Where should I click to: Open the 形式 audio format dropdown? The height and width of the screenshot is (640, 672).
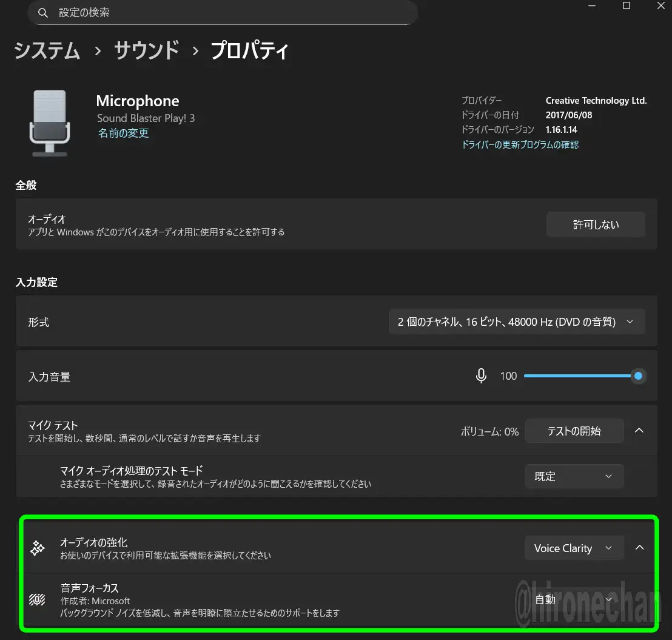coord(516,322)
